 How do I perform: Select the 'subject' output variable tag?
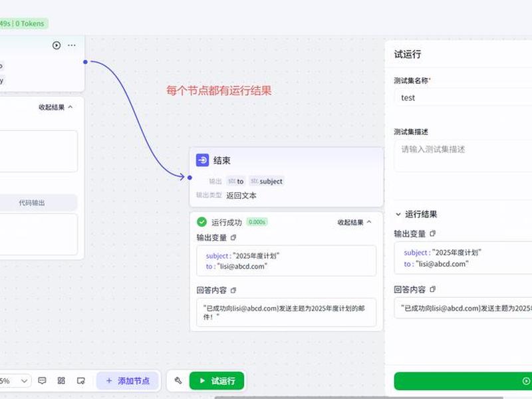click(x=267, y=181)
